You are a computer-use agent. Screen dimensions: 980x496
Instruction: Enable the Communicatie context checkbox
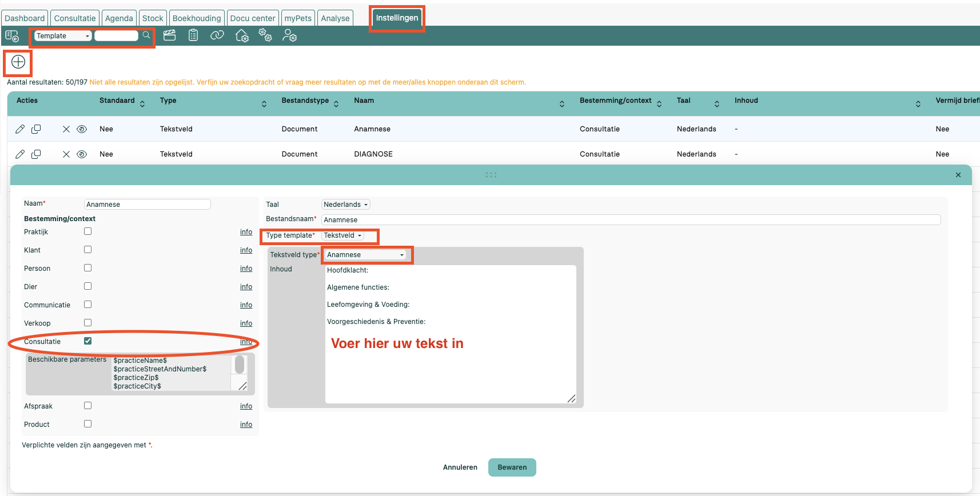point(87,305)
